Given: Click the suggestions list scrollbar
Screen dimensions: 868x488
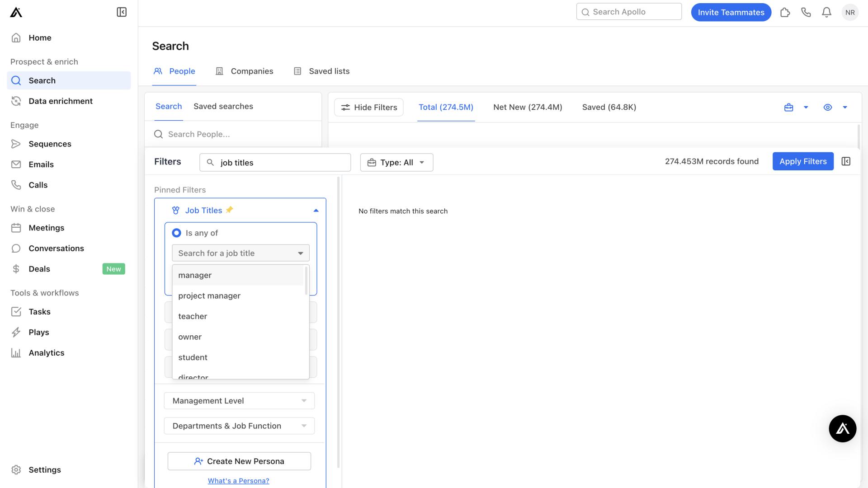Looking at the screenshot, I should point(307,281).
